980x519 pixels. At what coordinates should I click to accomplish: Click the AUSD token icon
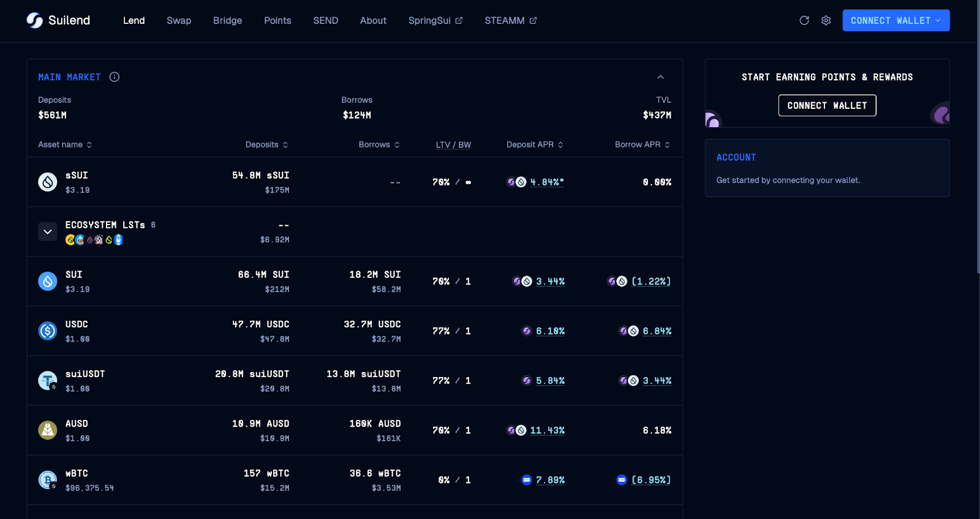(x=48, y=430)
